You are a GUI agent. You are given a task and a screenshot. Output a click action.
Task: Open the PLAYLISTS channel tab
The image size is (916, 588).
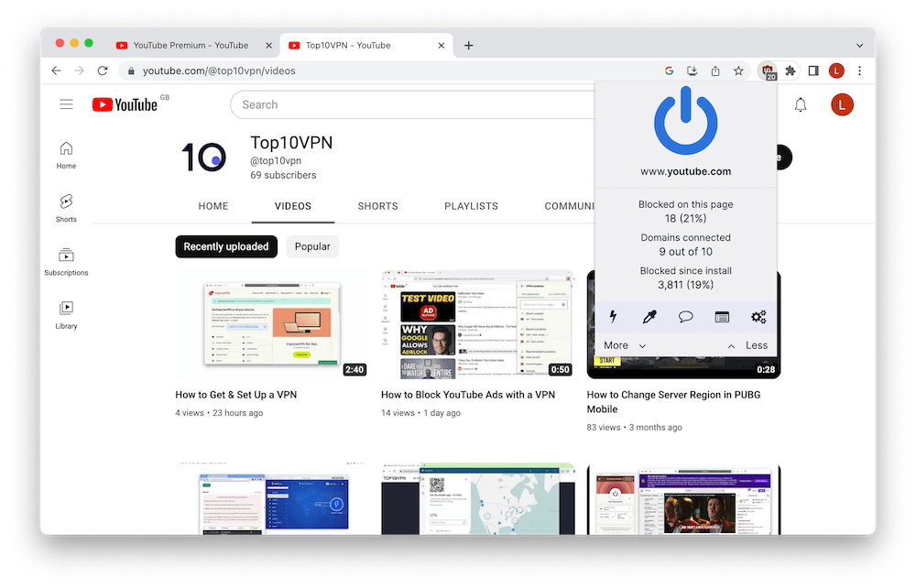(x=471, y=206)
